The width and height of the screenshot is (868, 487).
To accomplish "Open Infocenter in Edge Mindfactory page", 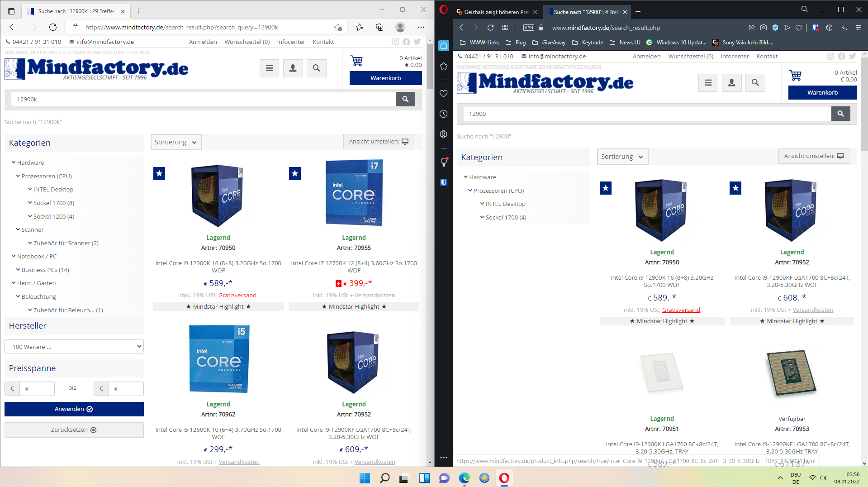I will click(291, 42).
